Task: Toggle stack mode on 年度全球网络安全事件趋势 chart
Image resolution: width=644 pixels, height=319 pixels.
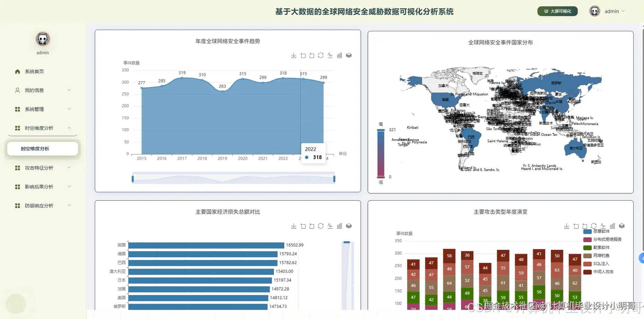Action: [x=349, y=56]
